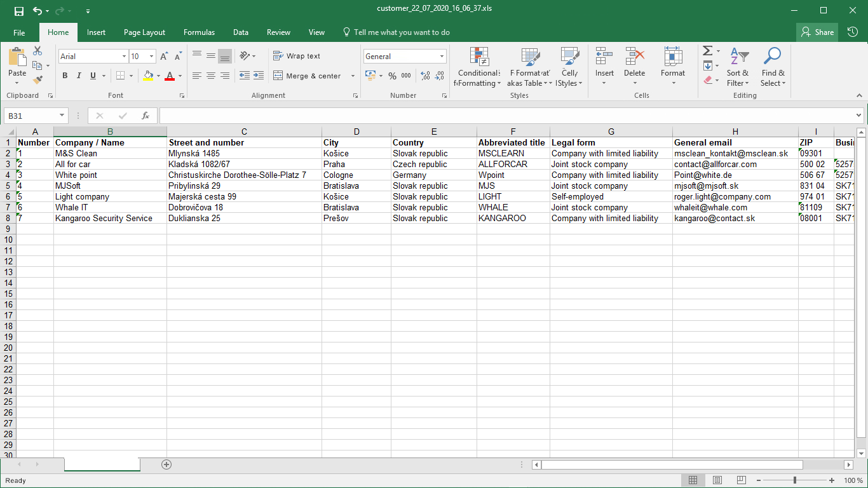Open the font size dropdown
Screen dimensions: 868x488
152,57
